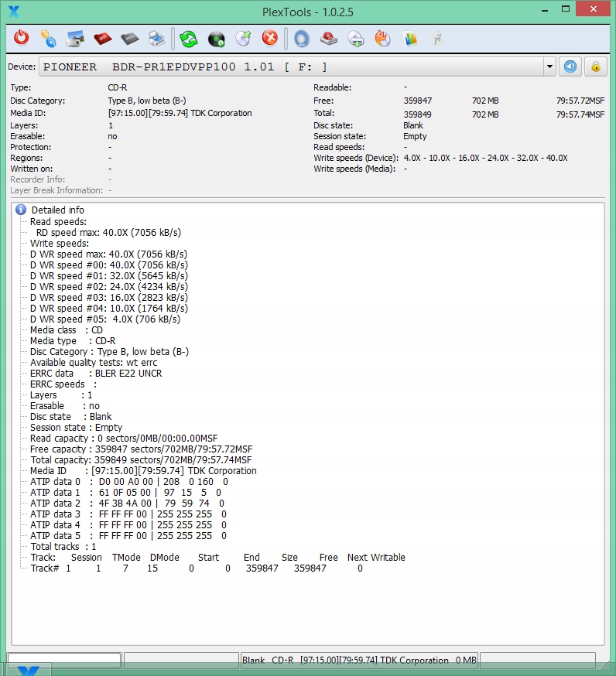Toggle the padlock drive lock button

coord(595,67)
